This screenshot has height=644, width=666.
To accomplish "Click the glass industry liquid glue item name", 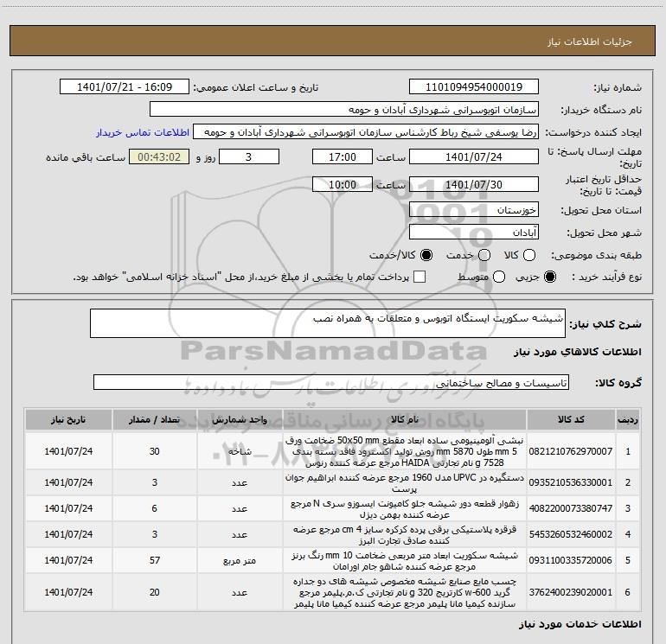I will [x=405, y=592].
